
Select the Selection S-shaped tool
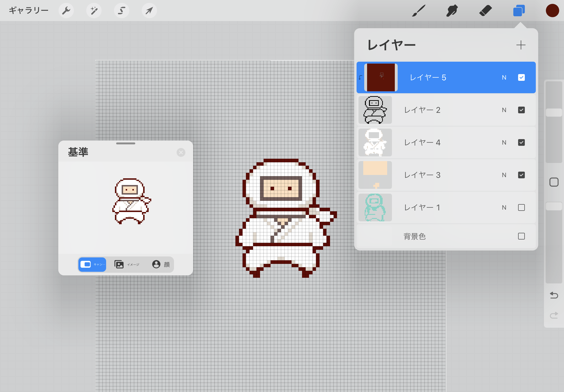coord(122,11)
